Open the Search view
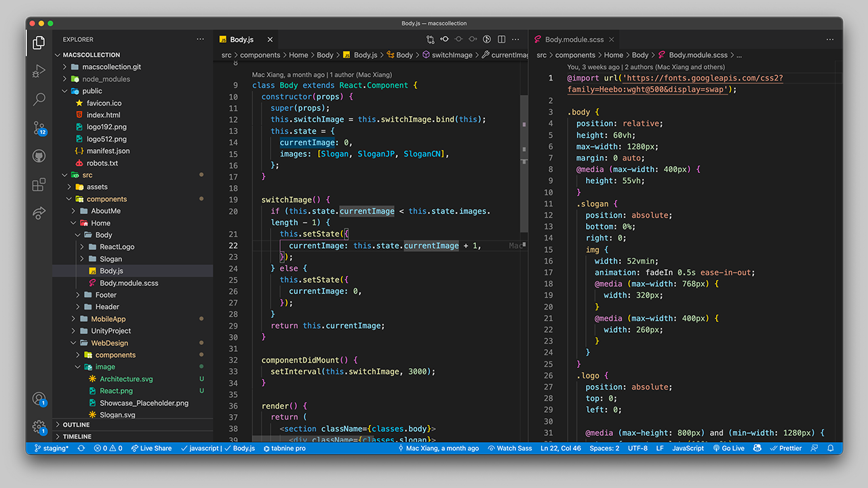Screen dimensions: 868x488 pyautogui.click(x=39, y=99)
